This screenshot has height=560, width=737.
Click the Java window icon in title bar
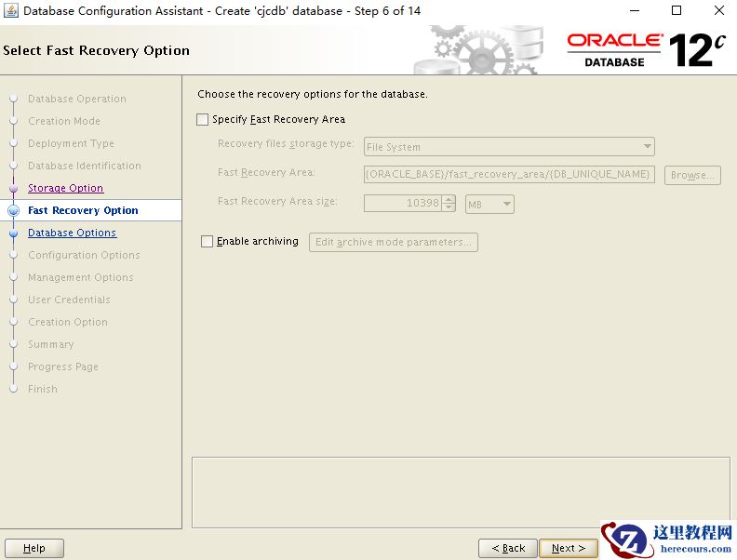[x=11, y=10]
